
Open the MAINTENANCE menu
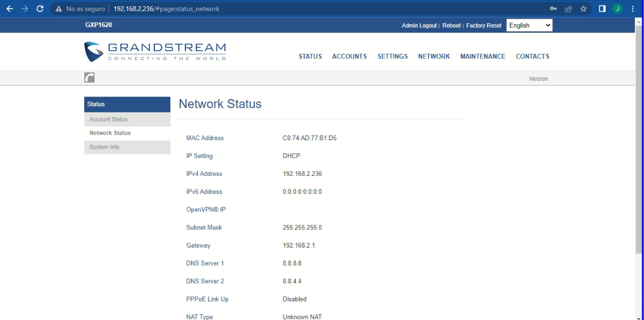point(482,57)
